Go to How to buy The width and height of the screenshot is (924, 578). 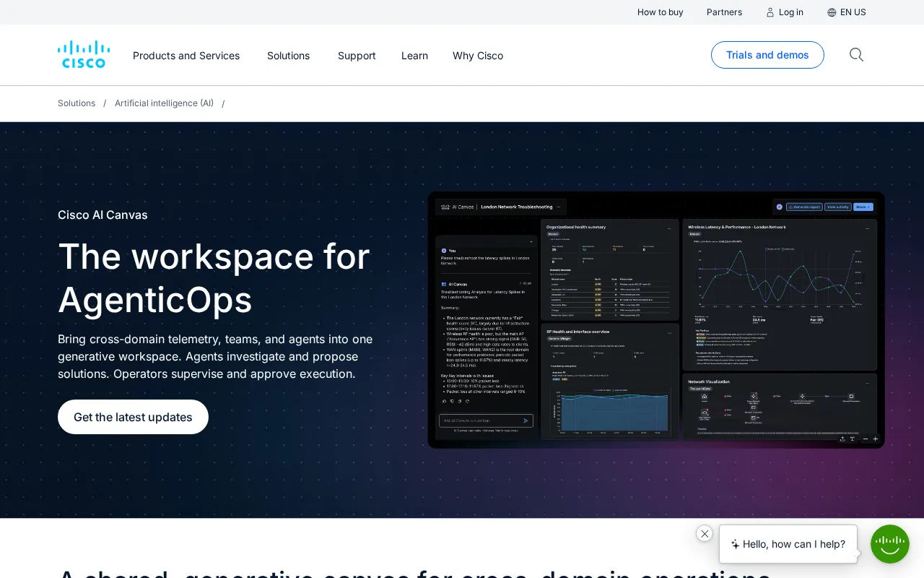[x=660, y=12]
